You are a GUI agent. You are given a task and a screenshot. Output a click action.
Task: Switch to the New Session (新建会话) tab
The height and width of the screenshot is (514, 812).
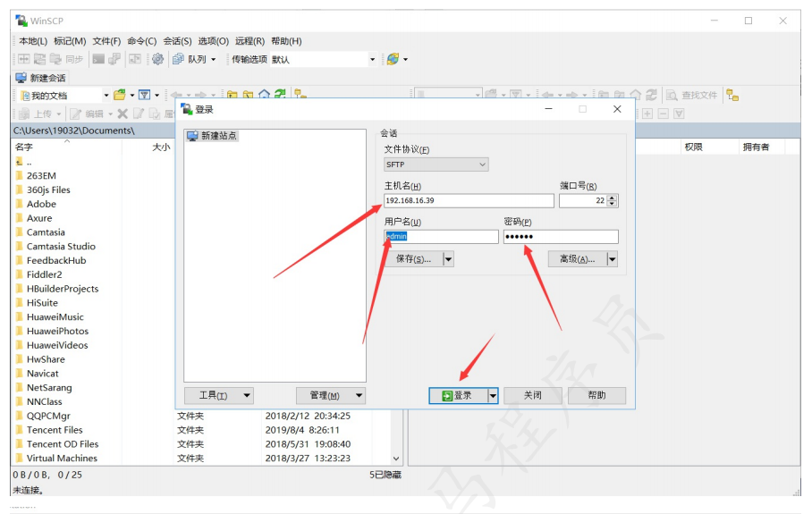click(x=41, y=78)
